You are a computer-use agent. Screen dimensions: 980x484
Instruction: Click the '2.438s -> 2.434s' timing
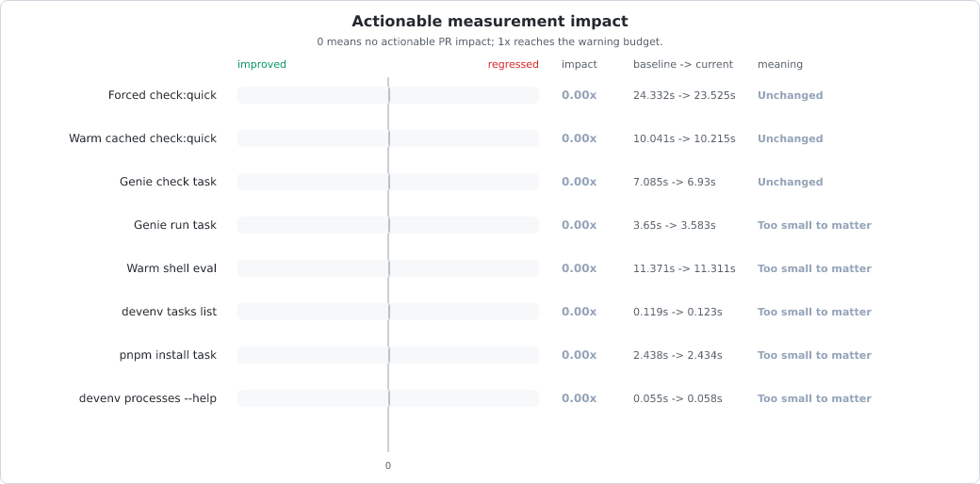678,355
